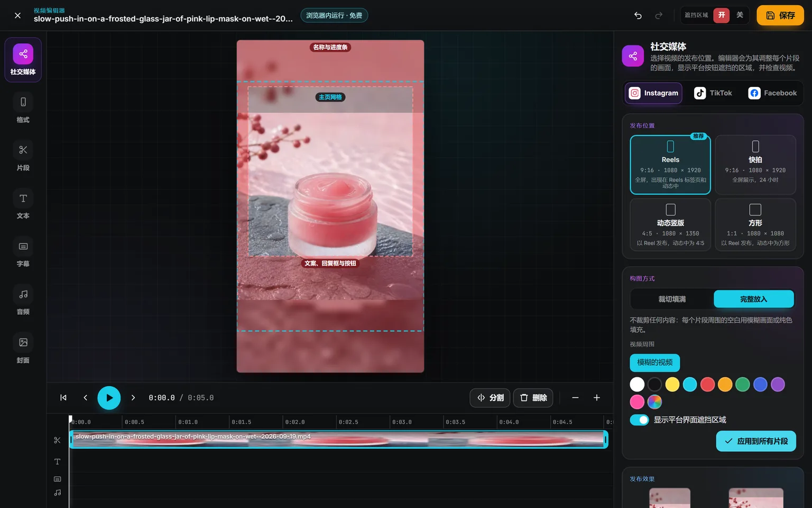Image resolution: width=812 pixels, height=508 pixels.
Task: Choose 裁切填满 composition mode
Action: [672, 299]
